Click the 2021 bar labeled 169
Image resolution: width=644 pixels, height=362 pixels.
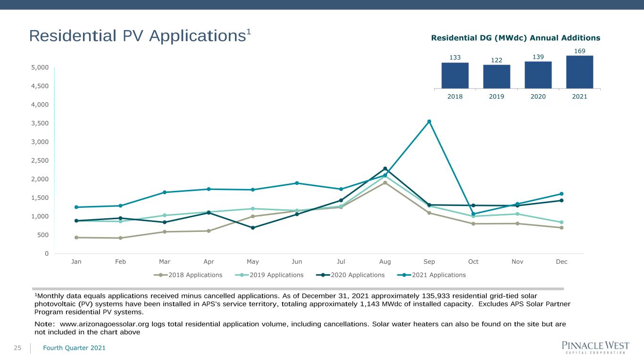580,72
